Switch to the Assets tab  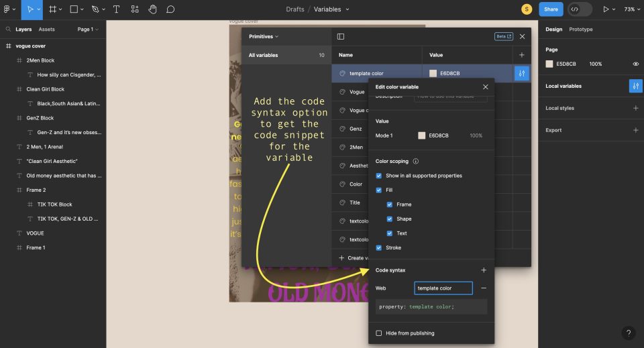tap(46, 29)
